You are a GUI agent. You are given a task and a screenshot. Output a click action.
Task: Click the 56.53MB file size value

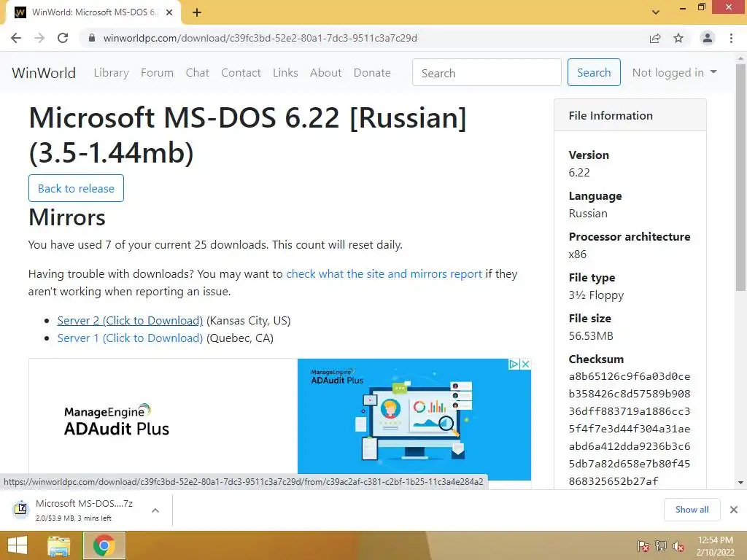coord(591,335)
